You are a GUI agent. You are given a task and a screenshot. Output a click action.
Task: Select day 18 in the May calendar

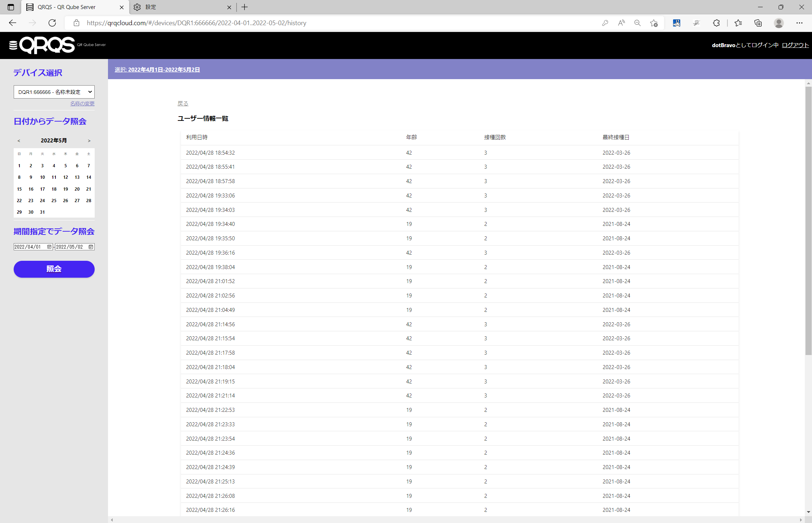click(54, 189)
